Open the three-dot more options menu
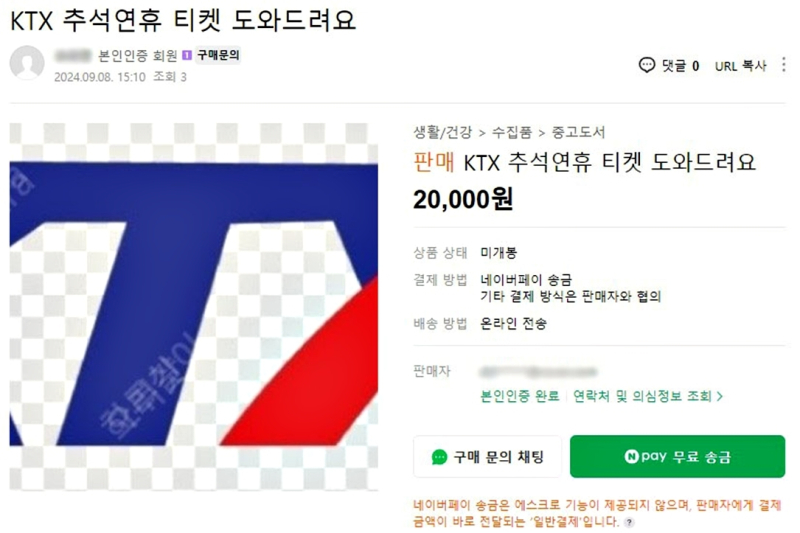The height and width of the screenshot is (533, 800). coord(784,65)
